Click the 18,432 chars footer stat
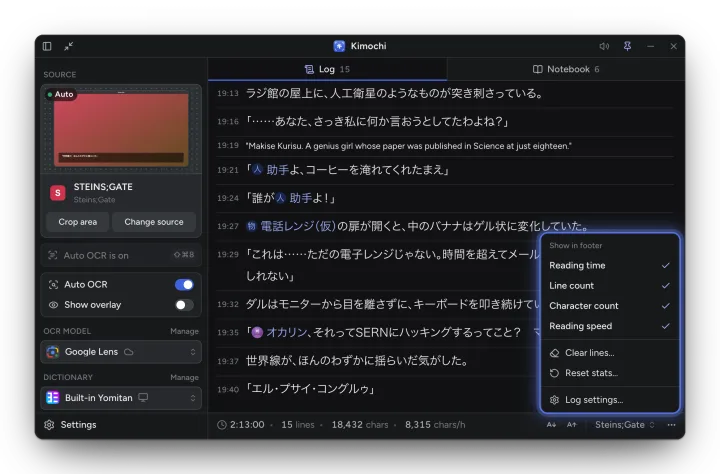Screen dimensions: 720x474 (360, 425)
